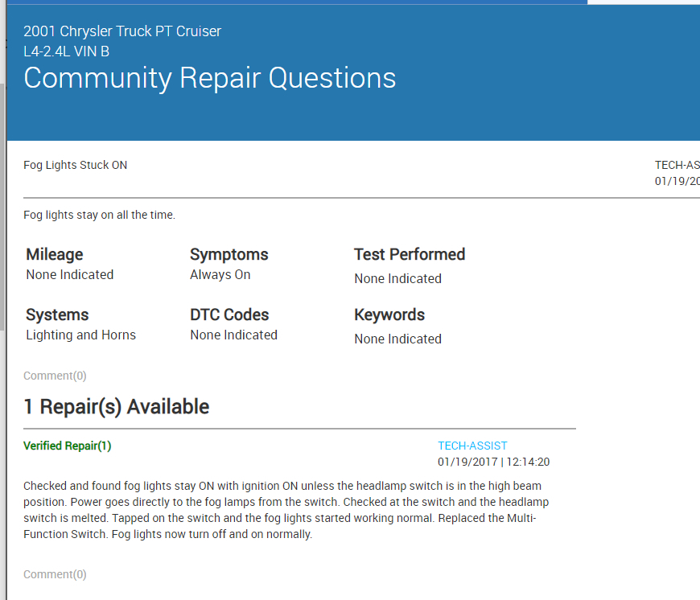Open the TECH-ASSIST author link in the repair

[472, 446]
